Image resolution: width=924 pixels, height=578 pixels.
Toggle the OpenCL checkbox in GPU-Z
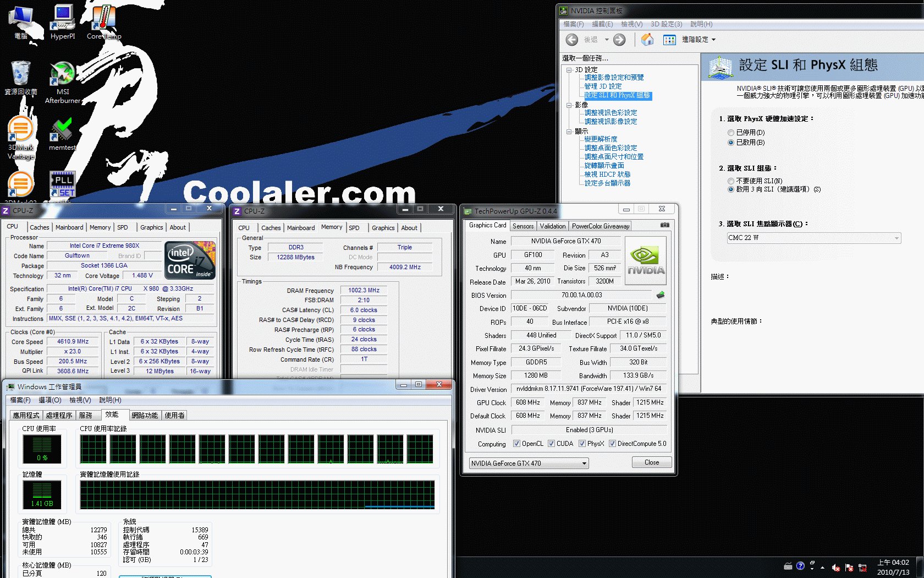tap(516, 444)
